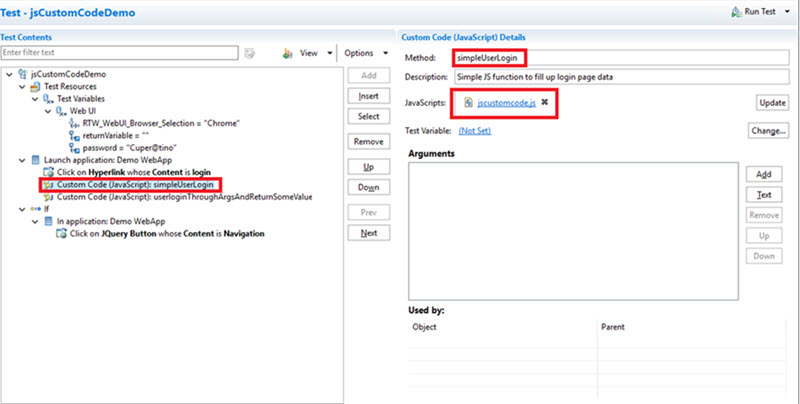Click the View toolbar icon
Screen dimensions: 800x404
pyautogui.click(x=288, y=53)
